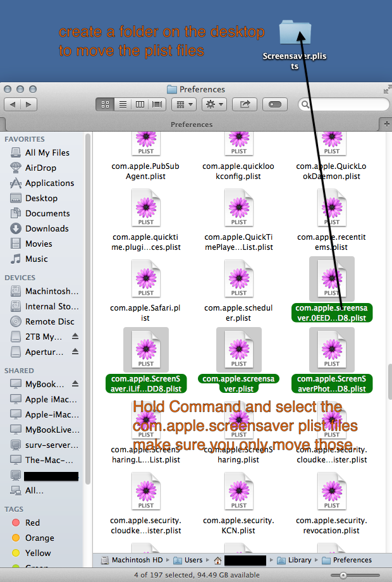Select surv-server… shared item
Image resolution: width=392 pixels, height=582 pixels.
pyautogui.click(x=44, y=445)
